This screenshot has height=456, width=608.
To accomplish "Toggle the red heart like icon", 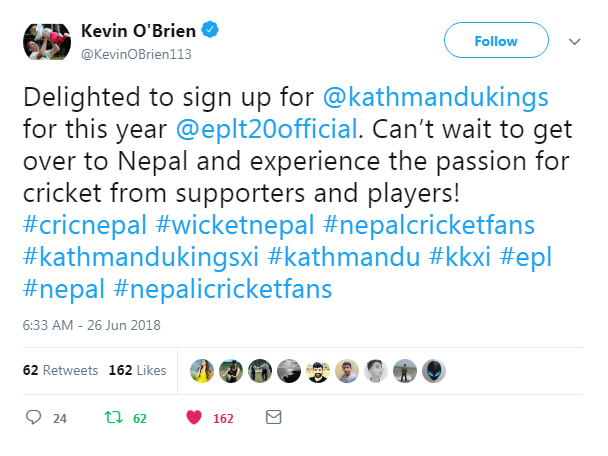I will (193, 417).
